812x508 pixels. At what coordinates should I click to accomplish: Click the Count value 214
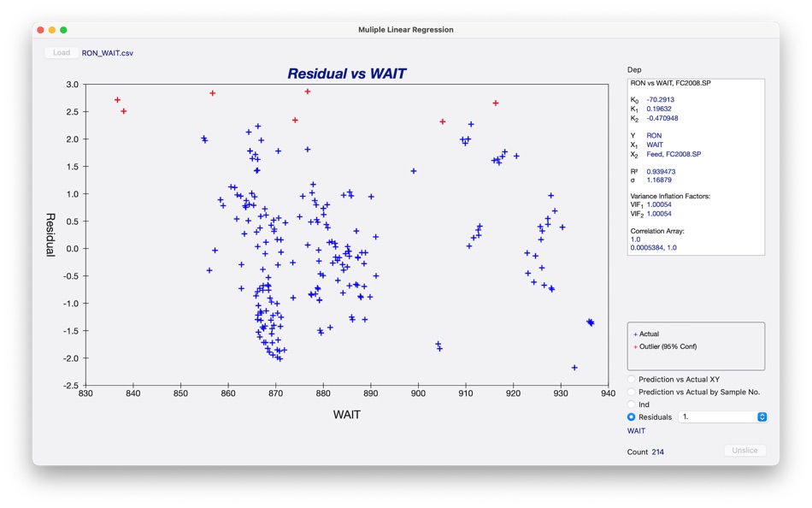click(x=656, y=452)
